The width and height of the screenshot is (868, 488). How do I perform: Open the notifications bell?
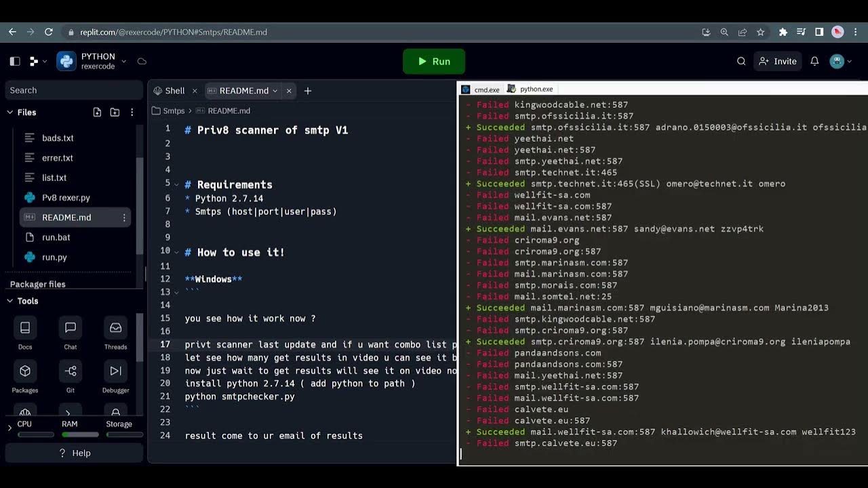pos(814,61)
